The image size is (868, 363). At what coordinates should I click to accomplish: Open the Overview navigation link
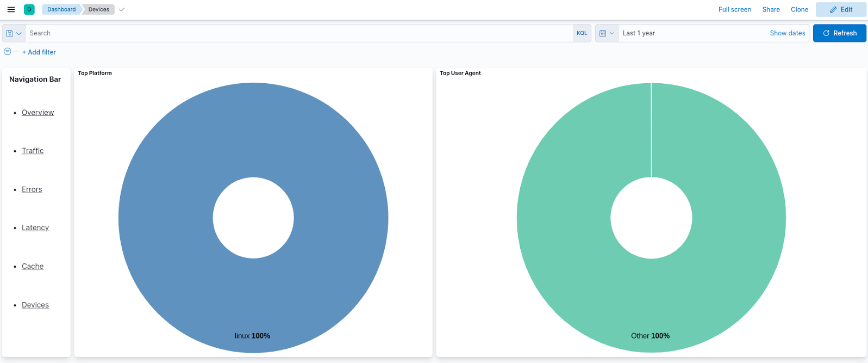pos(38,113)
